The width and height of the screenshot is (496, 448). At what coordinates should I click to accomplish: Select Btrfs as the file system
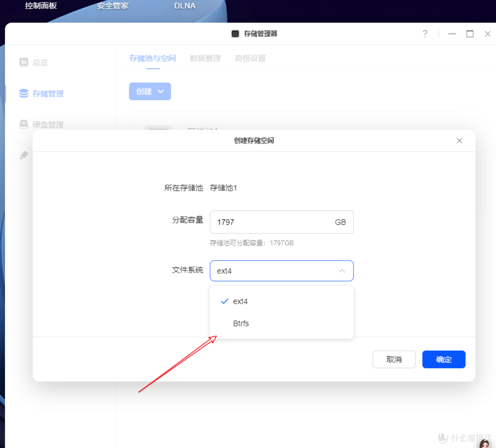(x=241, y=323)
